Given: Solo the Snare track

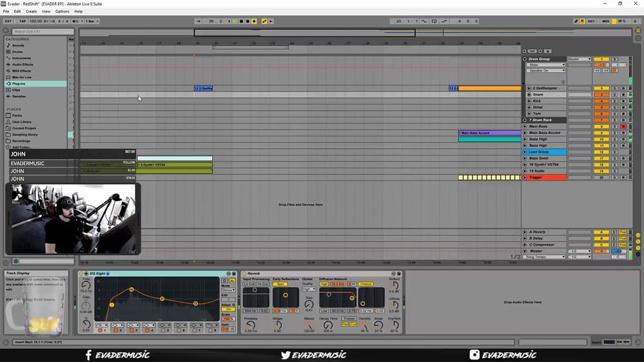Looking at the screenshot, I should tap(615, 94).
